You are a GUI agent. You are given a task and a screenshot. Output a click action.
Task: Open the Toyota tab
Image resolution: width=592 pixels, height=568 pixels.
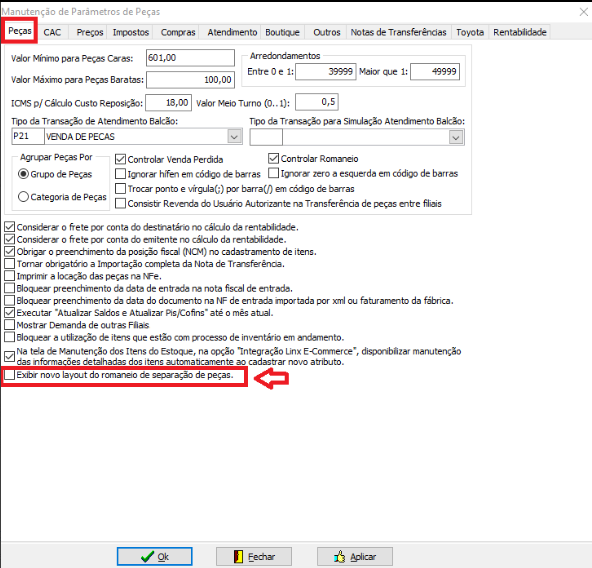click(470, 32)
